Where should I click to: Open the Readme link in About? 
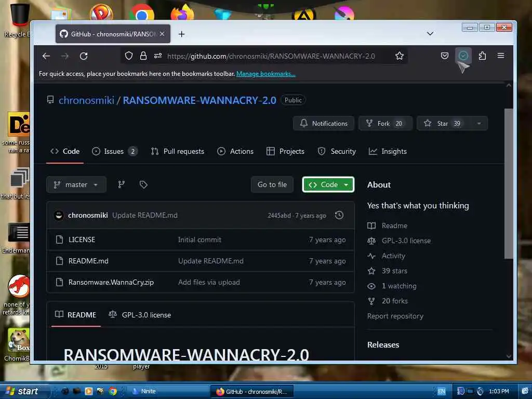point(388,225)
